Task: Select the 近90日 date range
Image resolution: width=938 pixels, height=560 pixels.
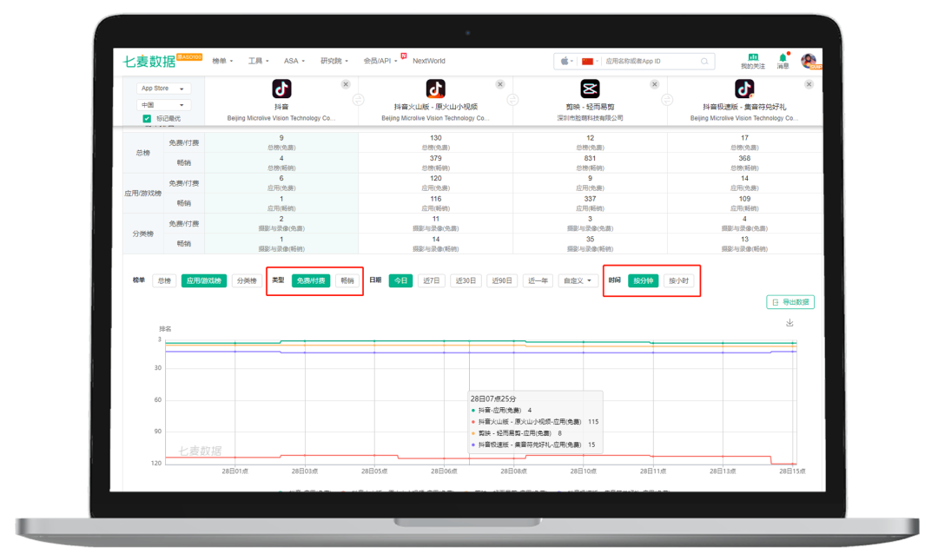Action: click(501, 280)
